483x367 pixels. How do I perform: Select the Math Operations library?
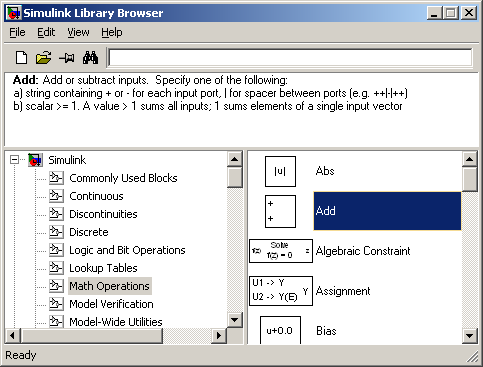[x=110, y=286]
